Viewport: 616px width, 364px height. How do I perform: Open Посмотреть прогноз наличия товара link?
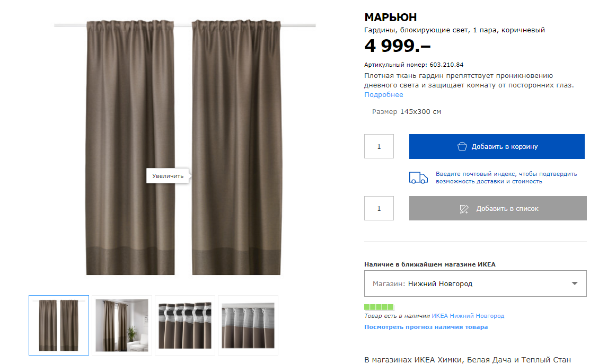pos(426,327)
